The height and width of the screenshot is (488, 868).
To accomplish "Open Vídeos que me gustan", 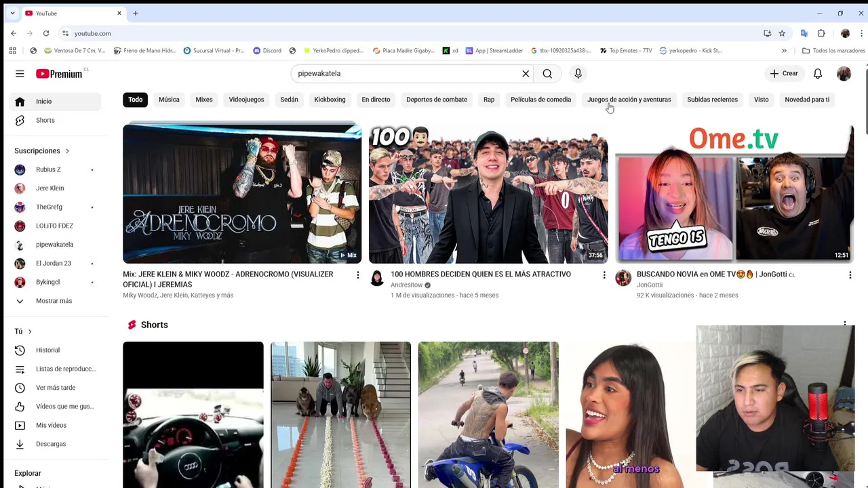I will [x=56, y=406].
